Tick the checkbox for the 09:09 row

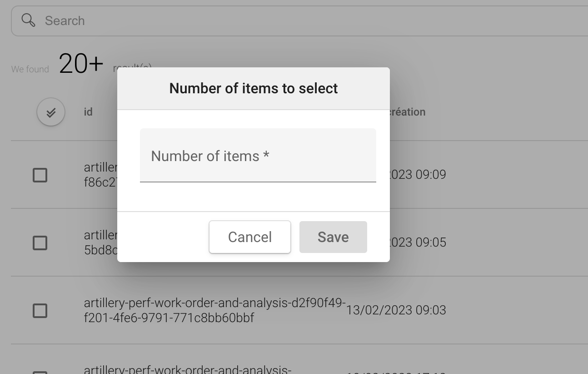[x=40, y=175]
